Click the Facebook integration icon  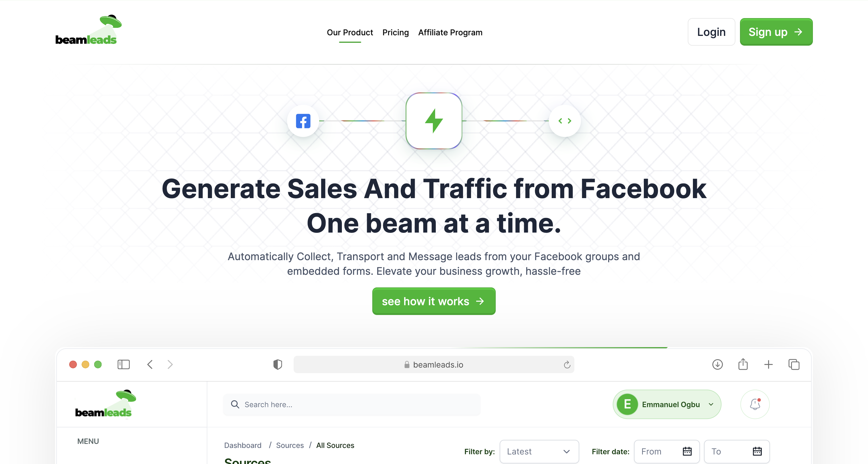303,121
